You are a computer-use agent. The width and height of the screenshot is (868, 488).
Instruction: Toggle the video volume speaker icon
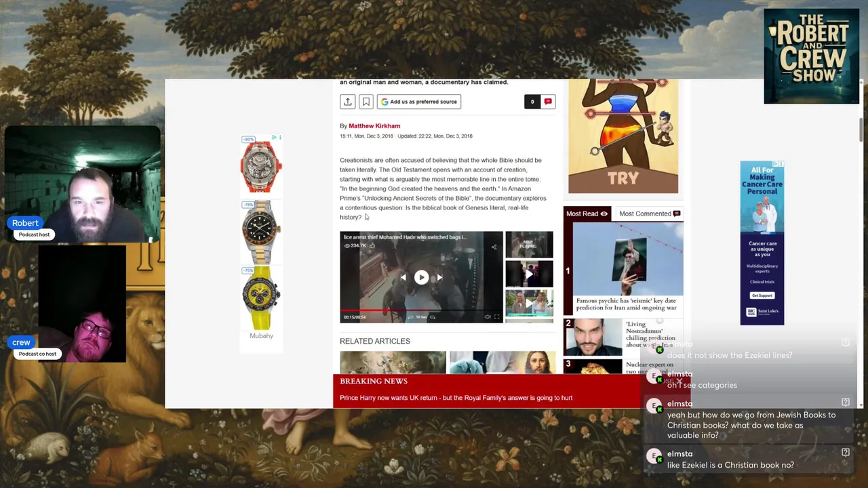click(x=488, y=317)
